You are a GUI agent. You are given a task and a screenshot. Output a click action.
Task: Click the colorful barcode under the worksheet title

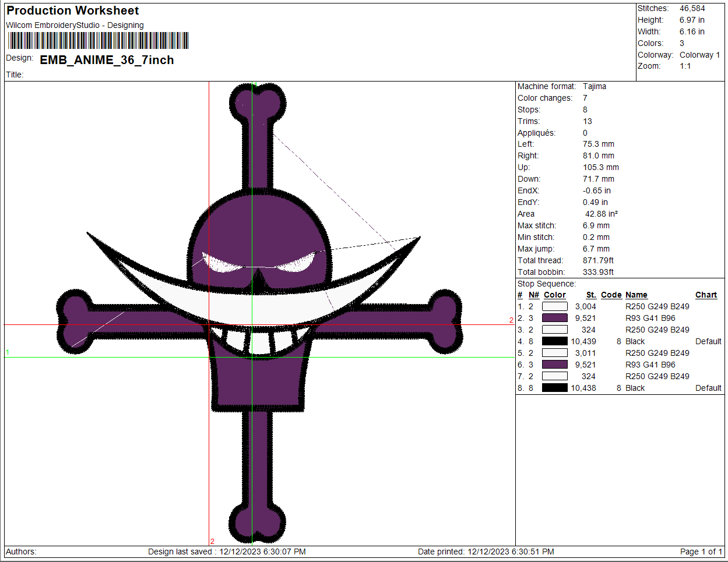pyautogui.click(x=98, y=40)
